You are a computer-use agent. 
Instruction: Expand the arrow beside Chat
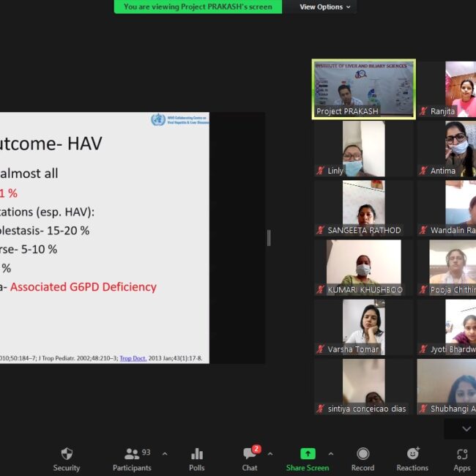pyautogui.click(x=269, y=453)
